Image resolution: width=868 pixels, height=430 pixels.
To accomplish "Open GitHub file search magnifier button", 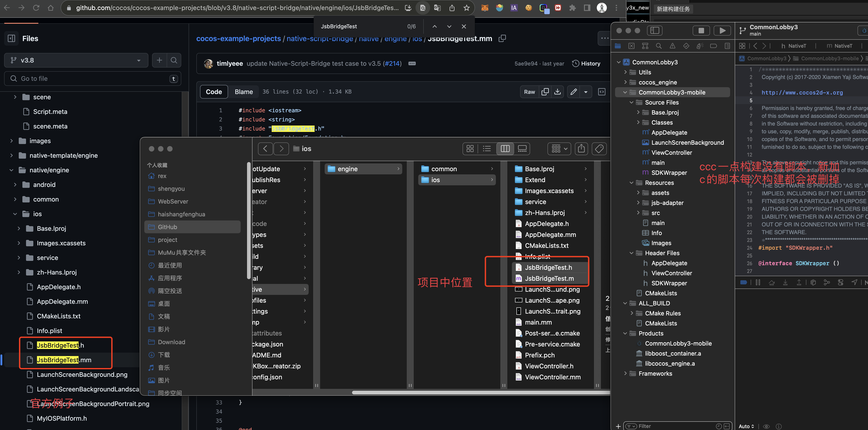I will point(174,60).
